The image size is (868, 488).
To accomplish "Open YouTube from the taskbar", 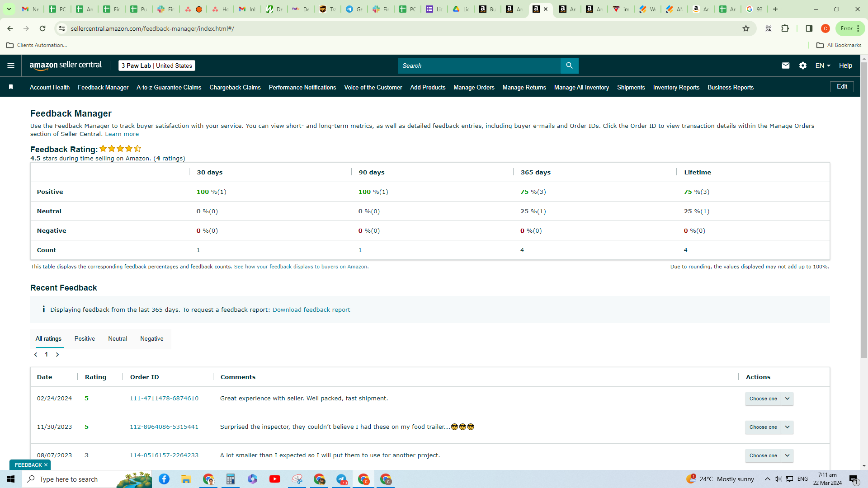I will tap(275, 479).
